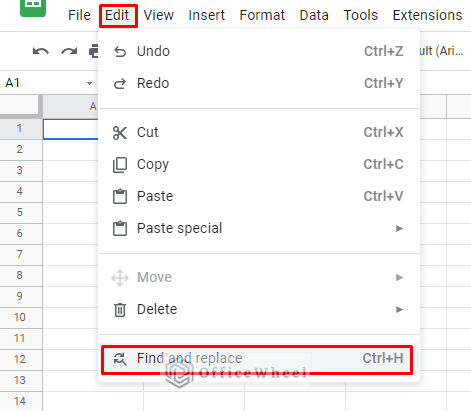This screenshot has width=471, height=411.
Task: Choose Redo from Edit menu
Action: point(259,83)
